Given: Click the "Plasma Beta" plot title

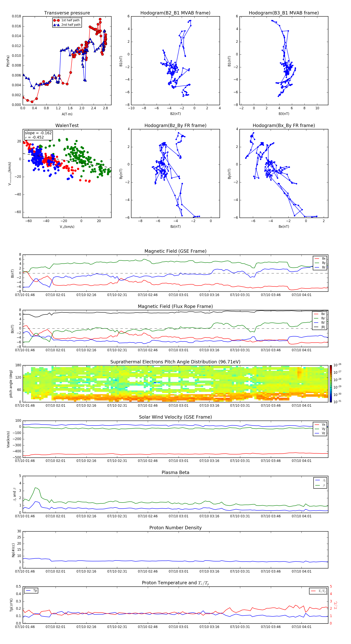Looking at the screenshot, I should click(x=175, y=472).
